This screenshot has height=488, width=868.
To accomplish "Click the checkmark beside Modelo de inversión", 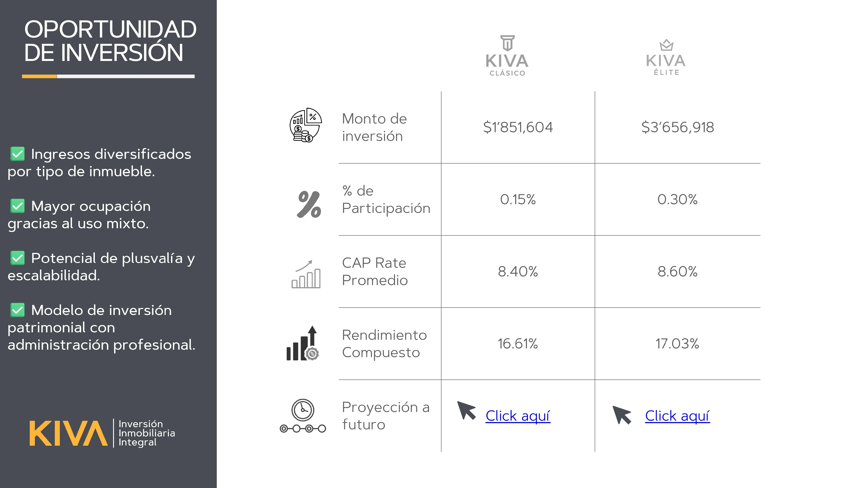I will [18, 310].
